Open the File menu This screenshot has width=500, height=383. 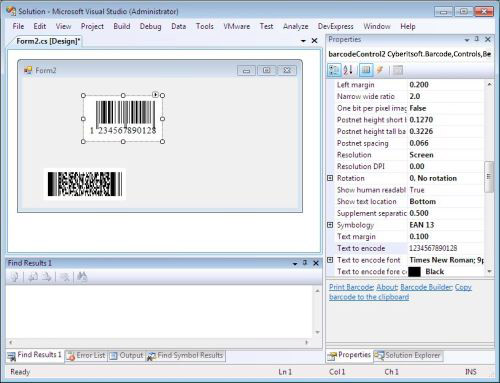point(18,26)
